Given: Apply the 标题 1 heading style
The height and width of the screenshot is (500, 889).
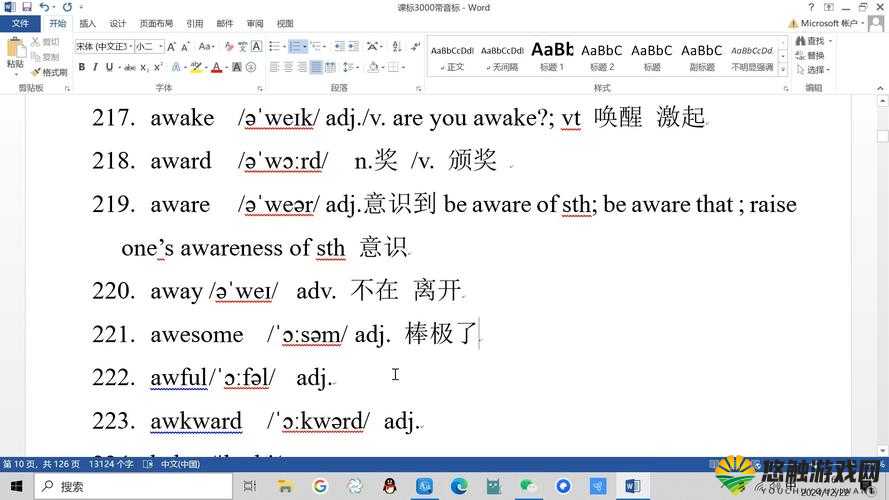Looking at the screenshot, I should pos(552,57).
